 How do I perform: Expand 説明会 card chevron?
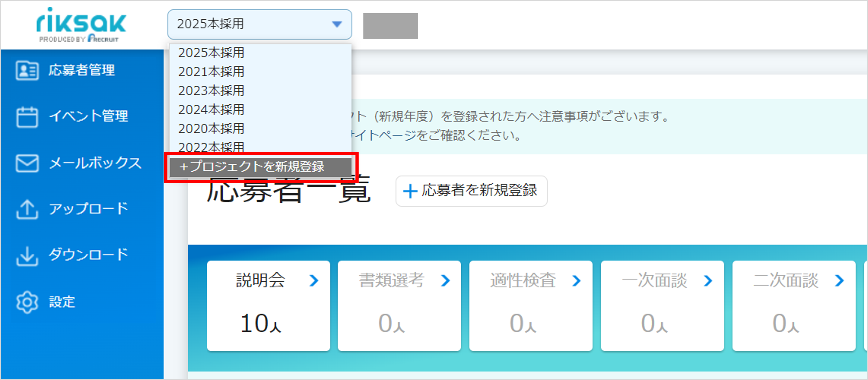click(x=314, y=280)
